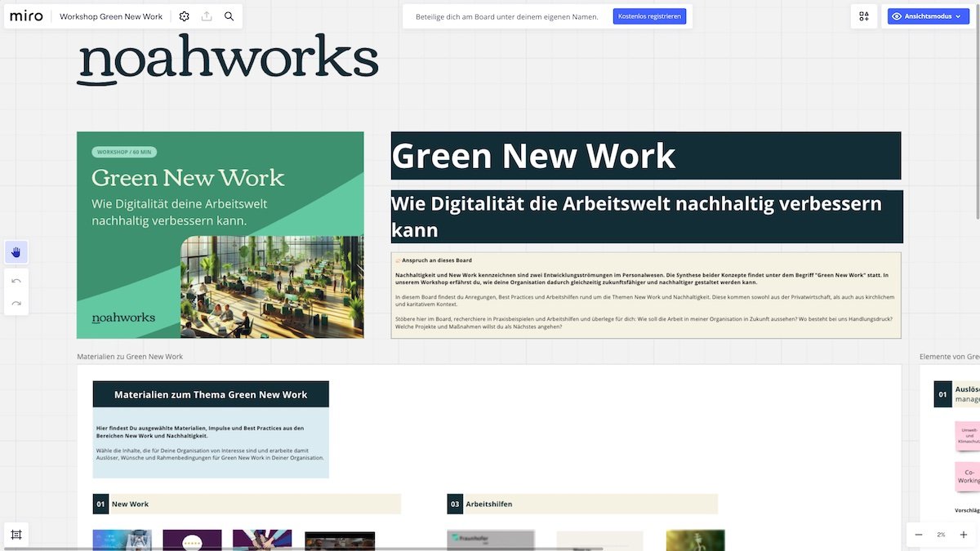Click Anspruch an dieses Board text
Screen dimensions: 980x551
437,260
